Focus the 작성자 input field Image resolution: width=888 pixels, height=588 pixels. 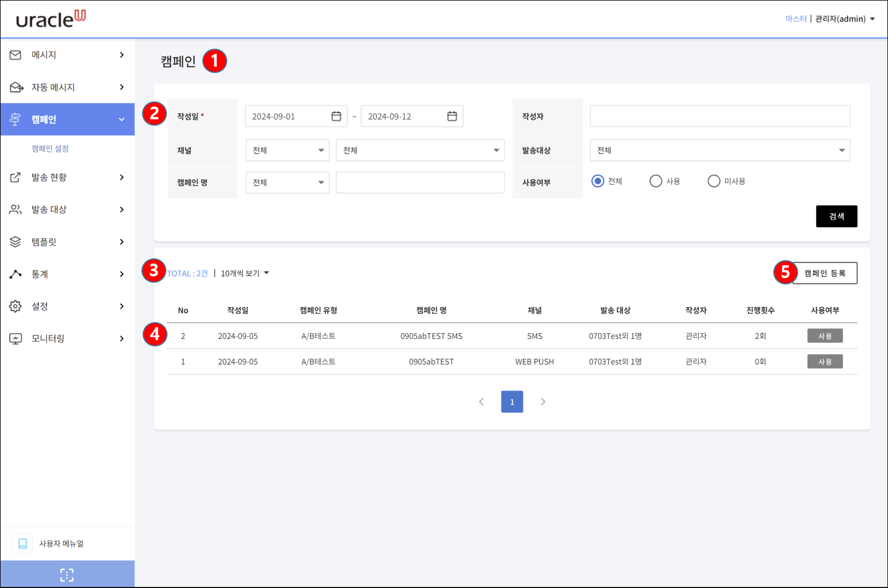pyautogui.click(x=720, y=116)
